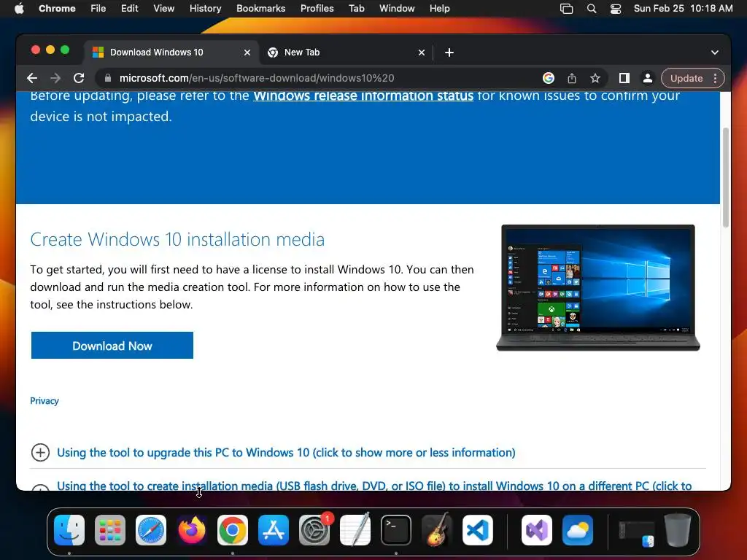Open the Edit menu
This screenshot has width=747, height=560.
click(x=130, y=9)
